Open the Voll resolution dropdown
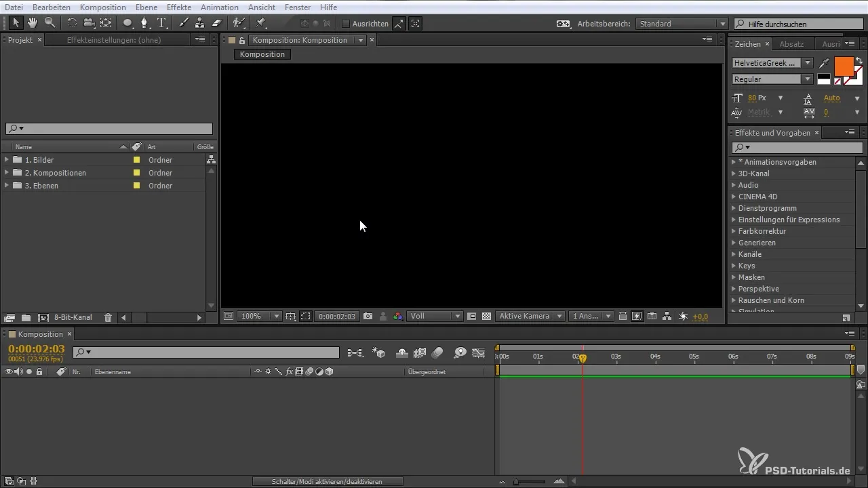Screen dimensions: 868x488 (435, 317)
